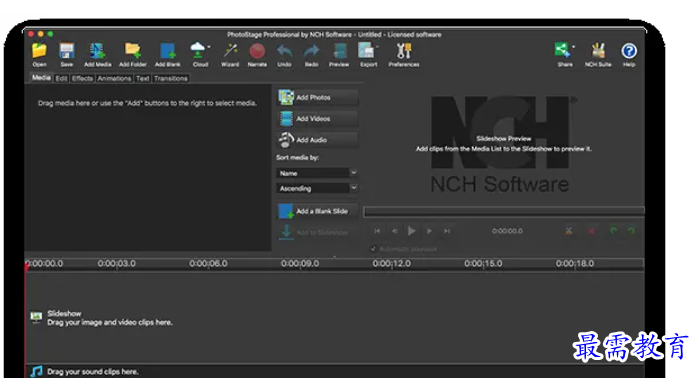This screenshot has height=378, width=697.
Task: Jump to the end of the slideshow
Action: coord(447,231)
